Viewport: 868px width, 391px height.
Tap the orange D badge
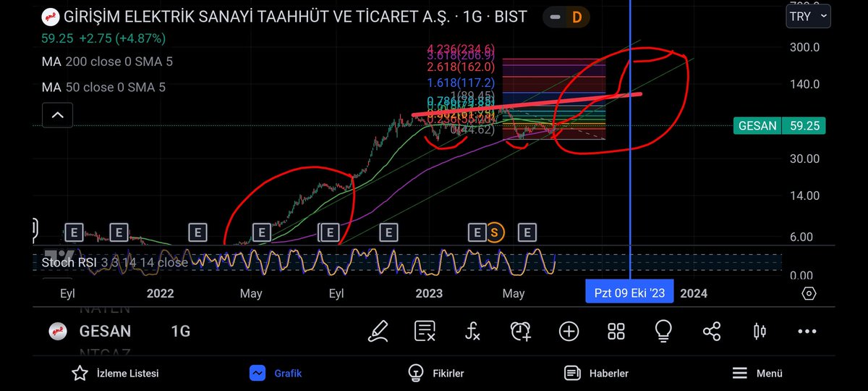pos(576,17)
